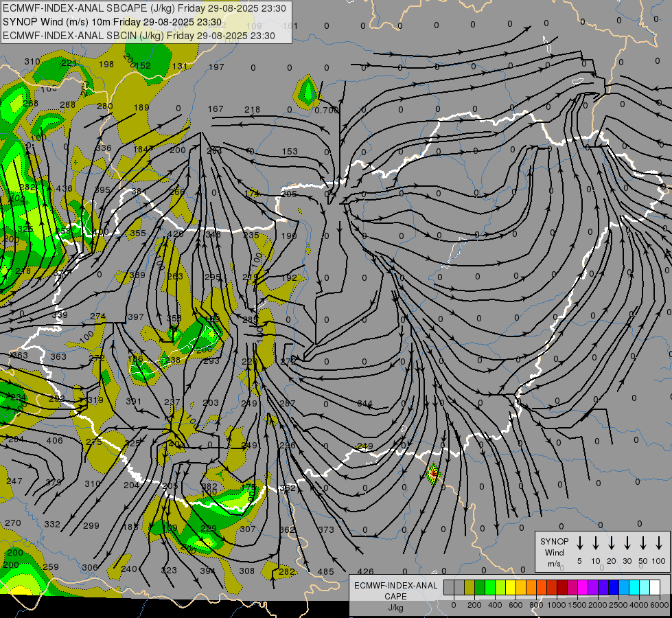
Task: Pick the bright magenta swatch in the CAPE legend
Action: coord(583,588)
